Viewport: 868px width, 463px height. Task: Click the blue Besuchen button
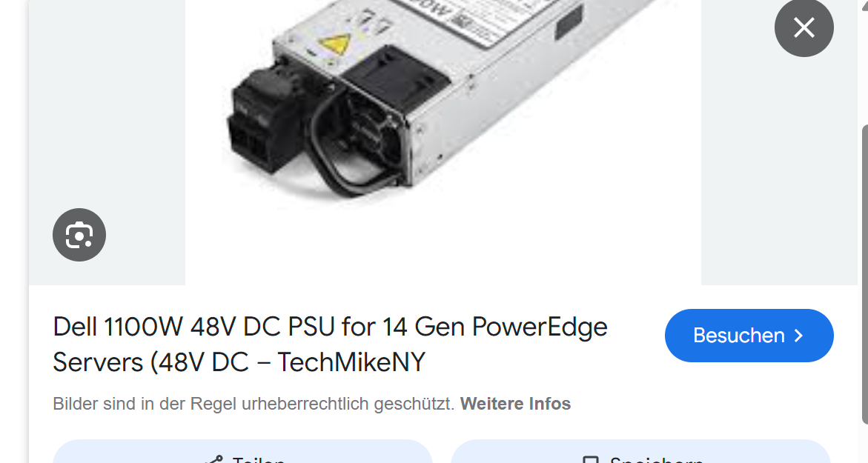click(x=749, y=336)
